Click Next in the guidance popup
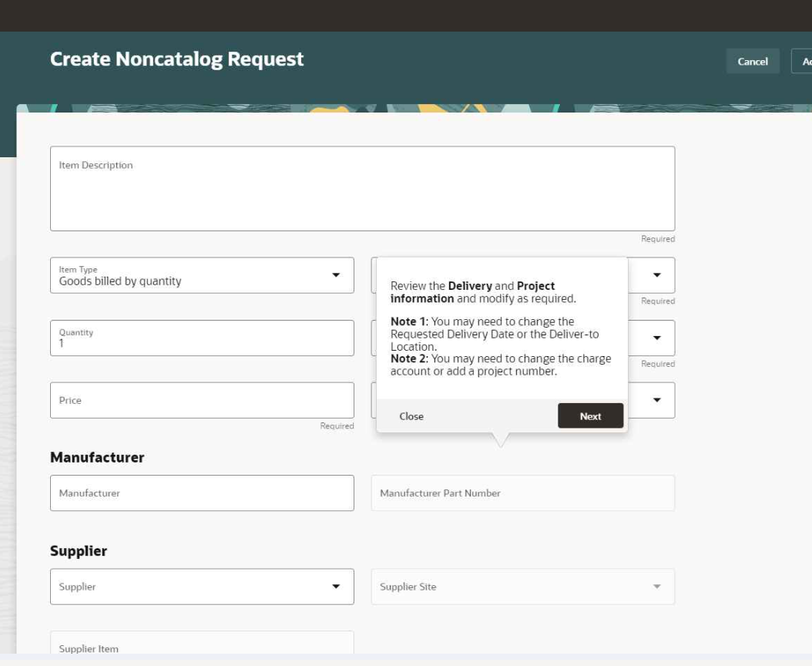The height and width of the screenshot is (666, 812). (x=590, y=416)
